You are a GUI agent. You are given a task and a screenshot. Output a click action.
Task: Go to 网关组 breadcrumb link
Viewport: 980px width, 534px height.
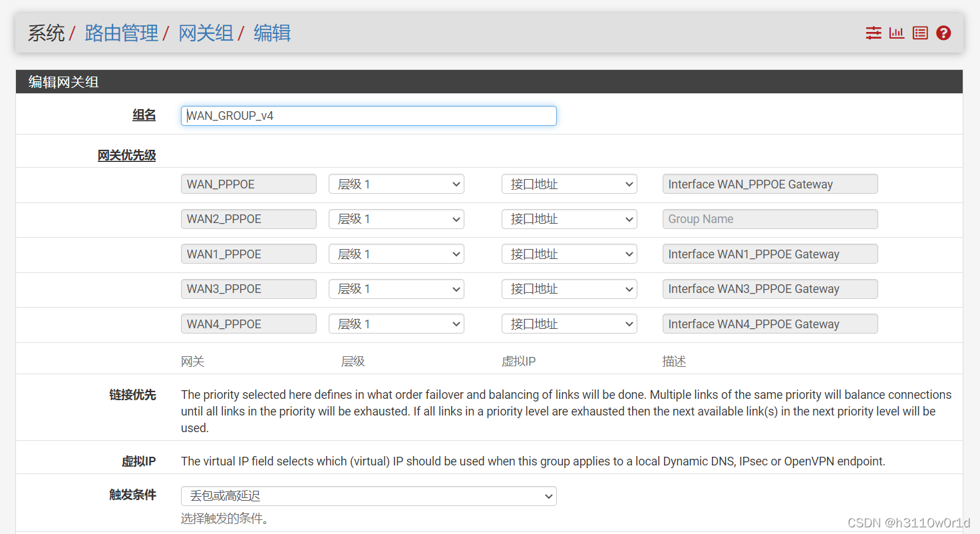click(x=206, y=33)
